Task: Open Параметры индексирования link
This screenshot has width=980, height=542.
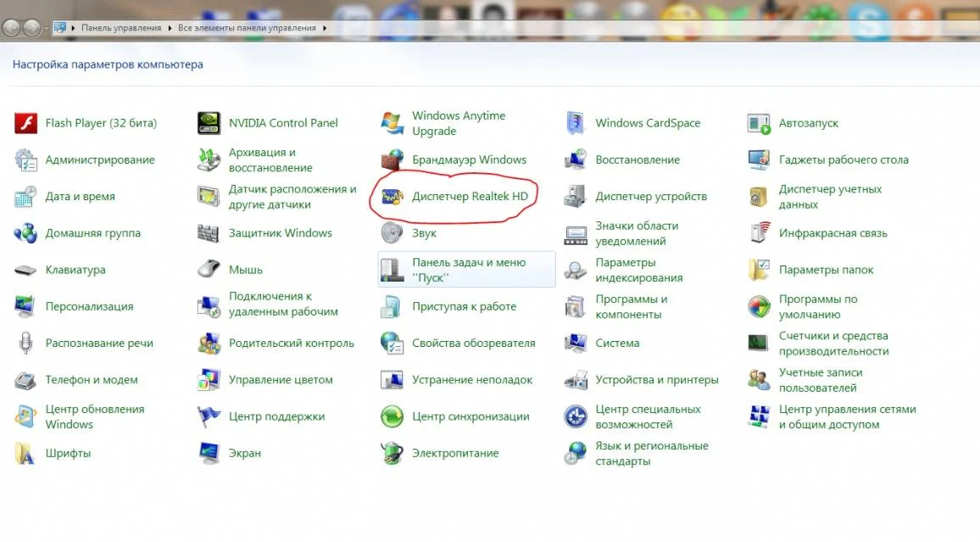Action: tap(638, 270)
